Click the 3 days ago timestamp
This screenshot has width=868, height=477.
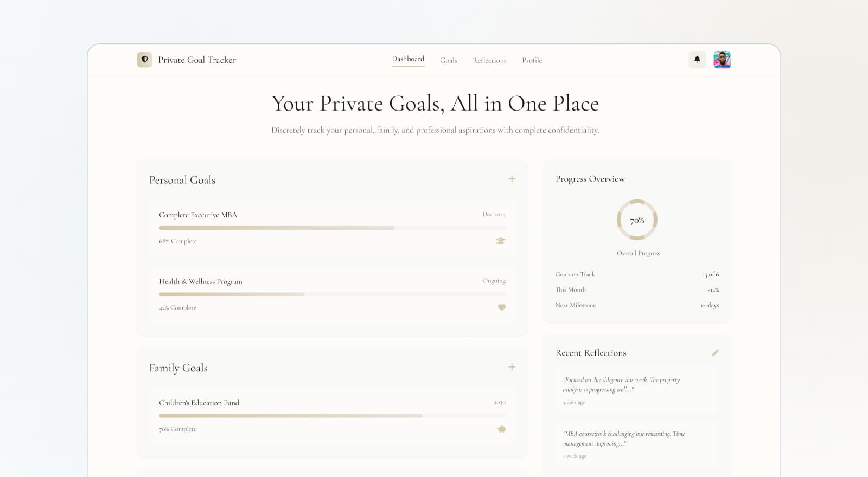click(574, 403)
